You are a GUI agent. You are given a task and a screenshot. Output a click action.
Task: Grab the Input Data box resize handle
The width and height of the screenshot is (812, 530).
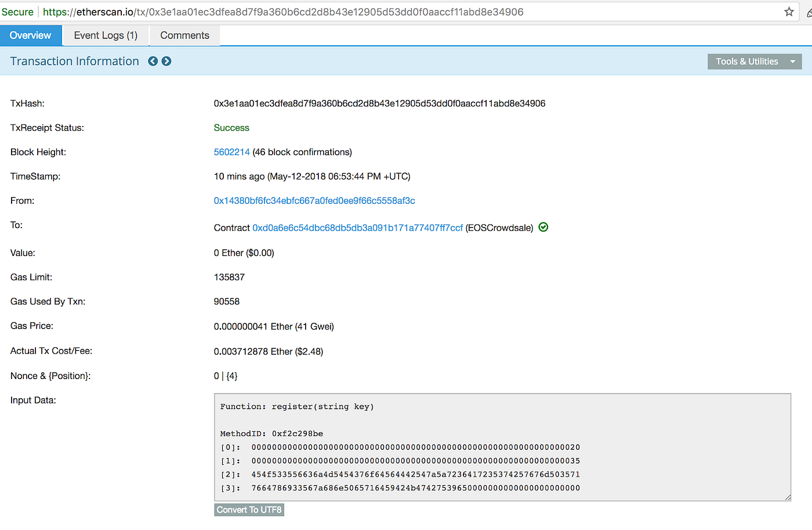(788, 497)
